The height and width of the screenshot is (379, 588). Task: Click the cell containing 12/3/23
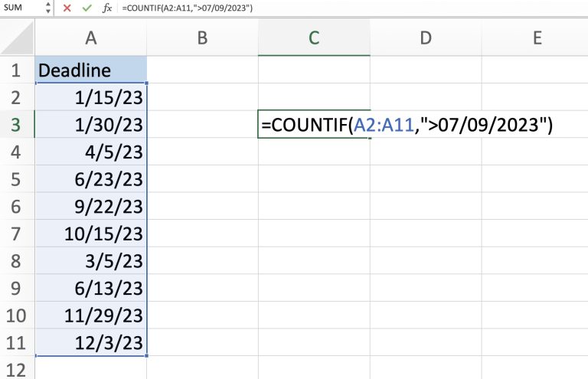[x=91, y=342]
